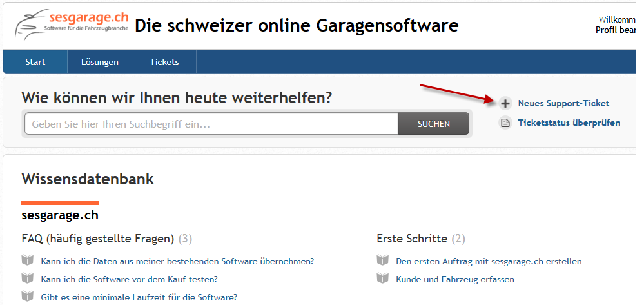Open article about taking over data from existing software
Viewport: 644px width, 305px height.
pos(177,261)
